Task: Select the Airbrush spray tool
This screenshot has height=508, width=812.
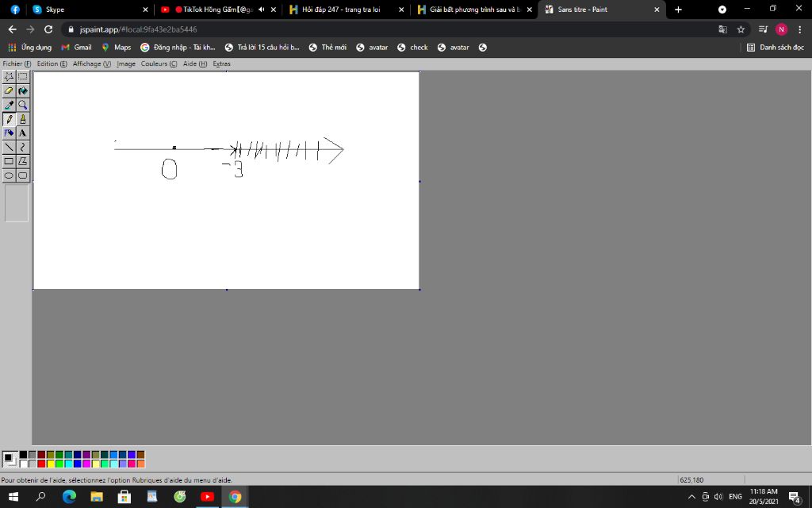Action: [9, 133]
